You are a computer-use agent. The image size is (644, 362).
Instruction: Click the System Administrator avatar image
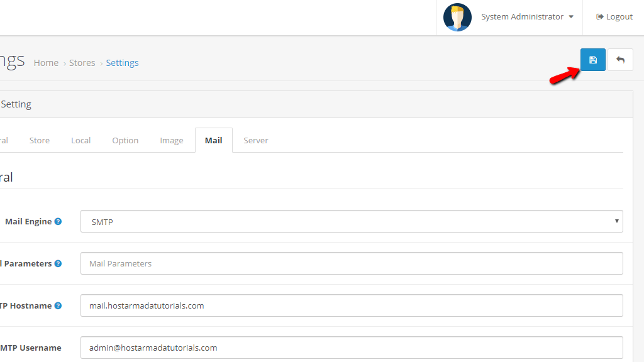tap(457, 17)
